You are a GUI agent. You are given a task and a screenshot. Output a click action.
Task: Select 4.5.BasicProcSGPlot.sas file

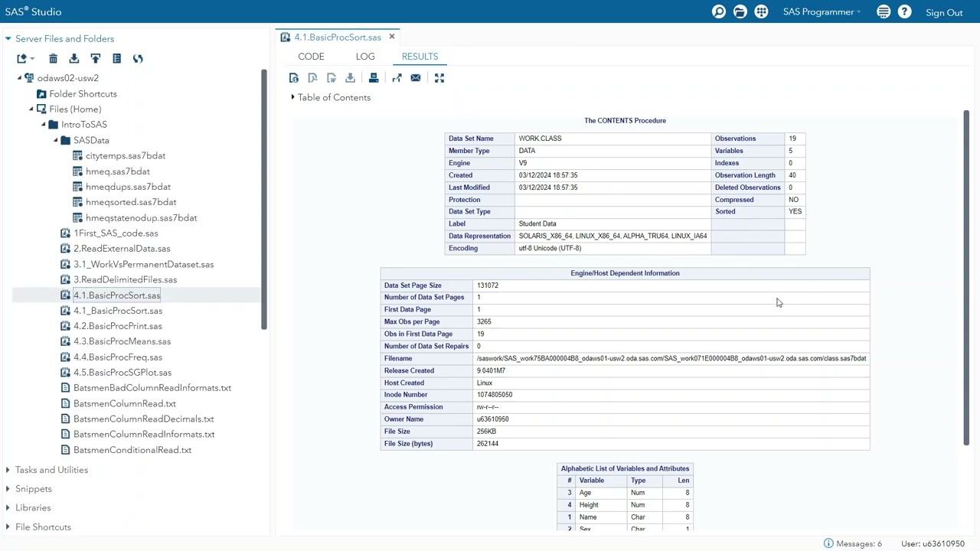click(122, 373)
